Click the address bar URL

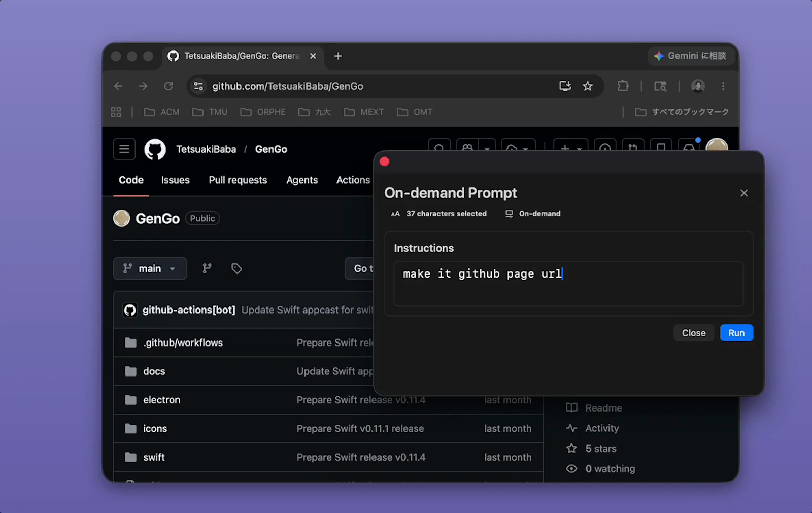click(288, 86)
